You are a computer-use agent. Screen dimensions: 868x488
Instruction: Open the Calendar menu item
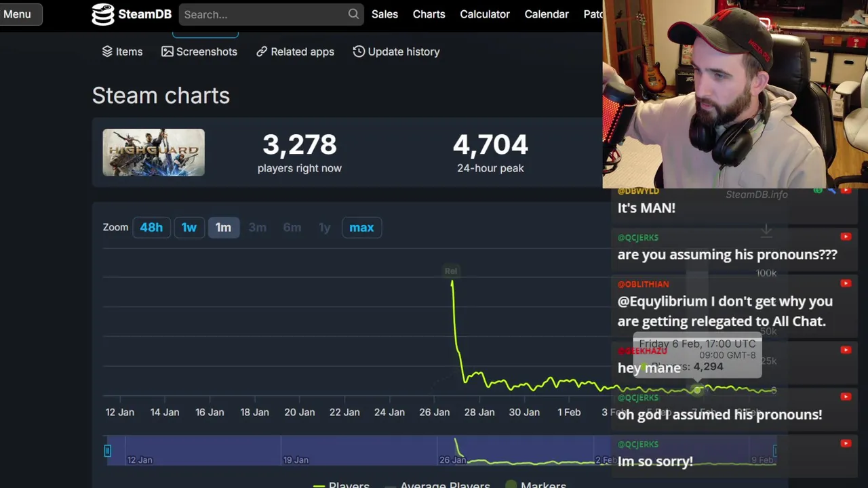coord(547,14)
